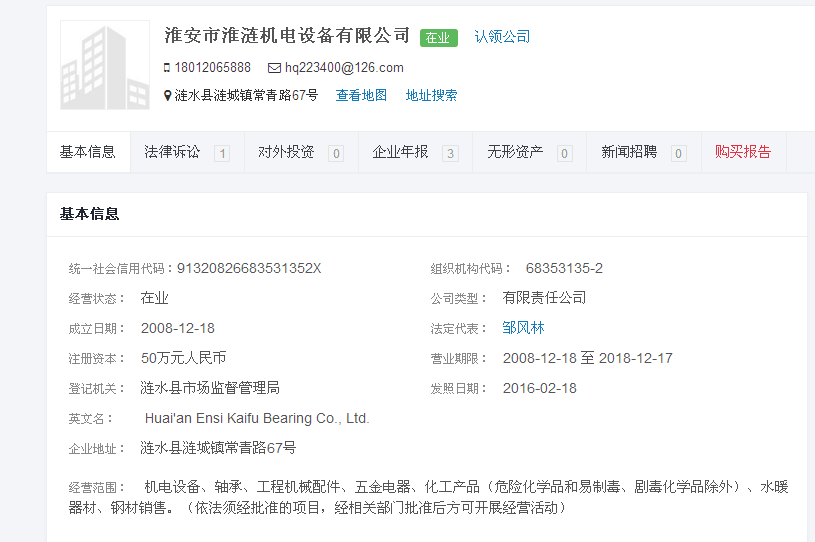Go to the 企业年报 tab

[x=401, y=152]
